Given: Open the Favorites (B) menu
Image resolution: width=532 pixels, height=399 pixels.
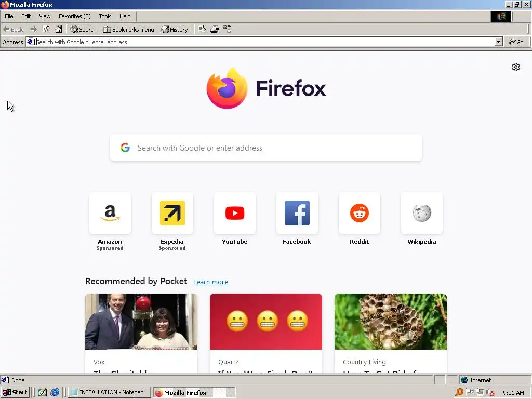Looking at the screenshot, I should click(x=75, y=16).
